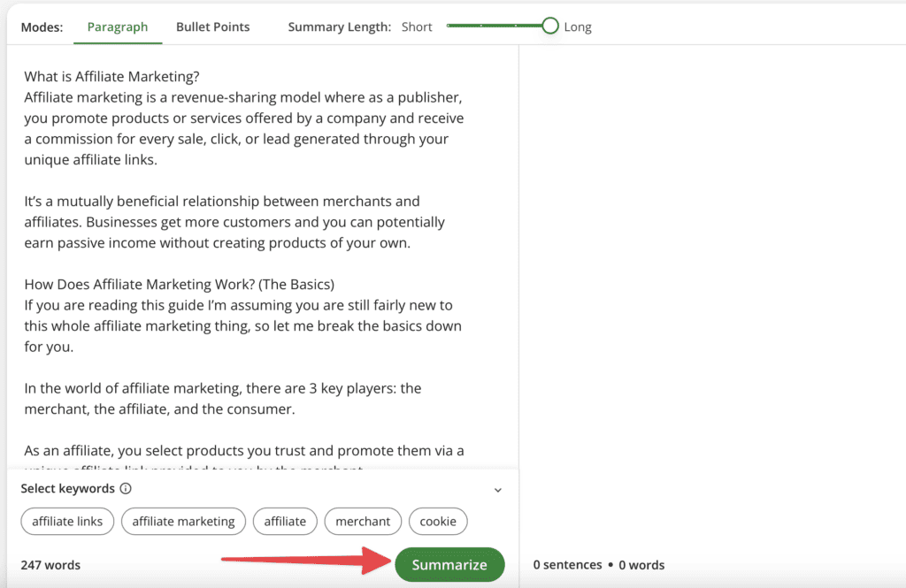Click the Long label on the length control
Image resolution: width=906 pixels, height=588 pixels.
point(578,27)
